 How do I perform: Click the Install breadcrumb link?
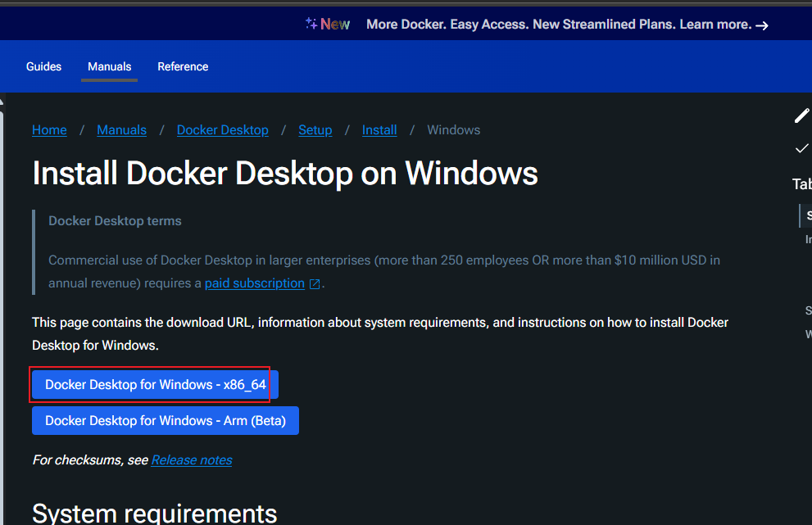pos(379,130)
